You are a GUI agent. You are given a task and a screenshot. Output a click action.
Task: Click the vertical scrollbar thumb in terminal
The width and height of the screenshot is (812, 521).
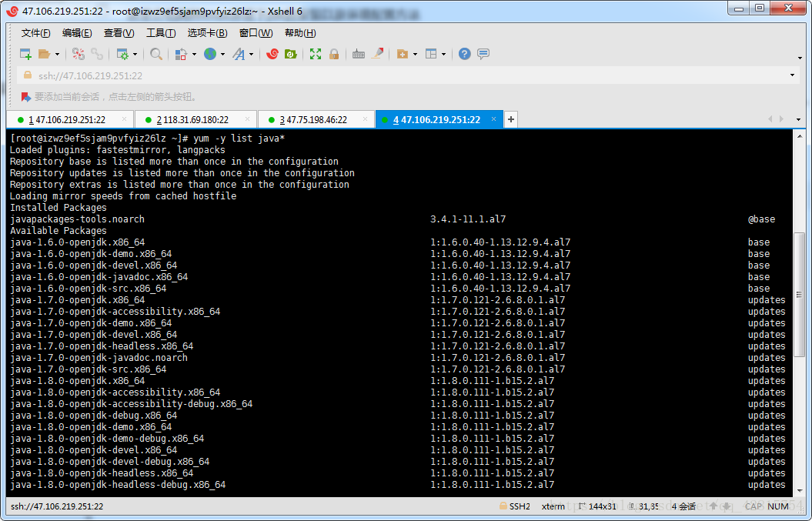(800, 296)
